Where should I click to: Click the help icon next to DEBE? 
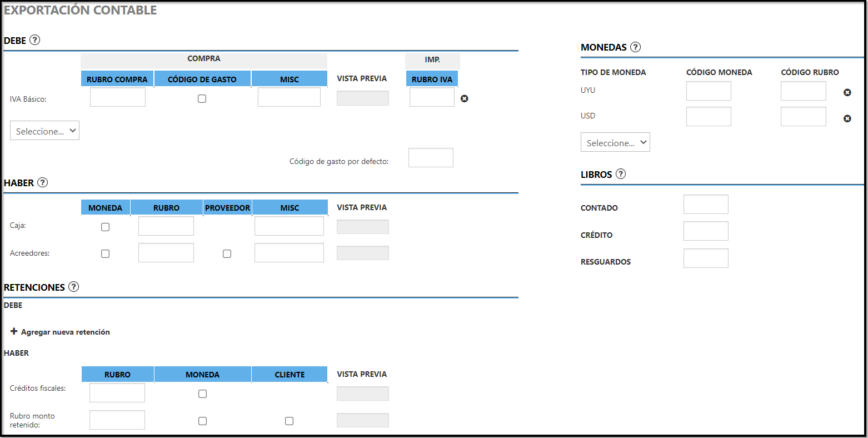coord(34,40)
